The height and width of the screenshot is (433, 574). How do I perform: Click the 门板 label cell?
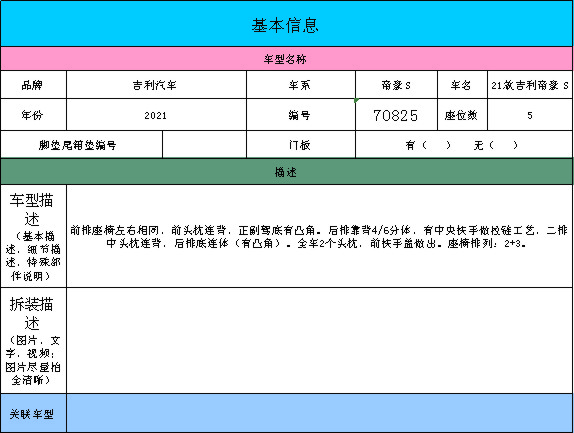tap(301, 145)
